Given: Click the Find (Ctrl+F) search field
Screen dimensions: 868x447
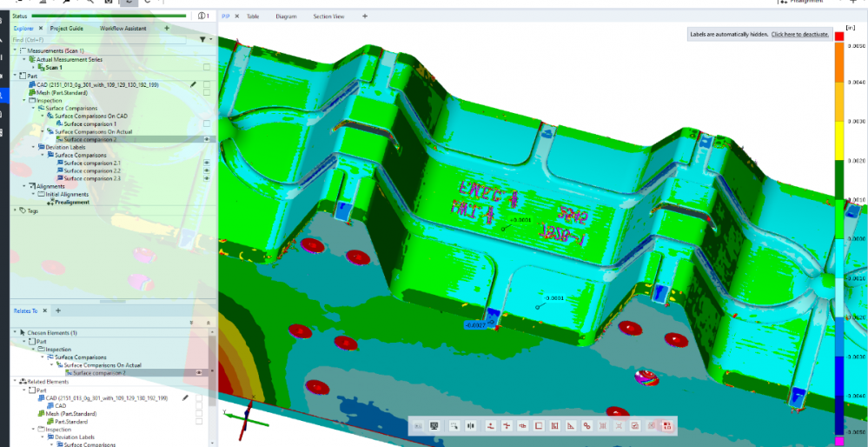Looking at the screenshot, I should click(99, 40).
